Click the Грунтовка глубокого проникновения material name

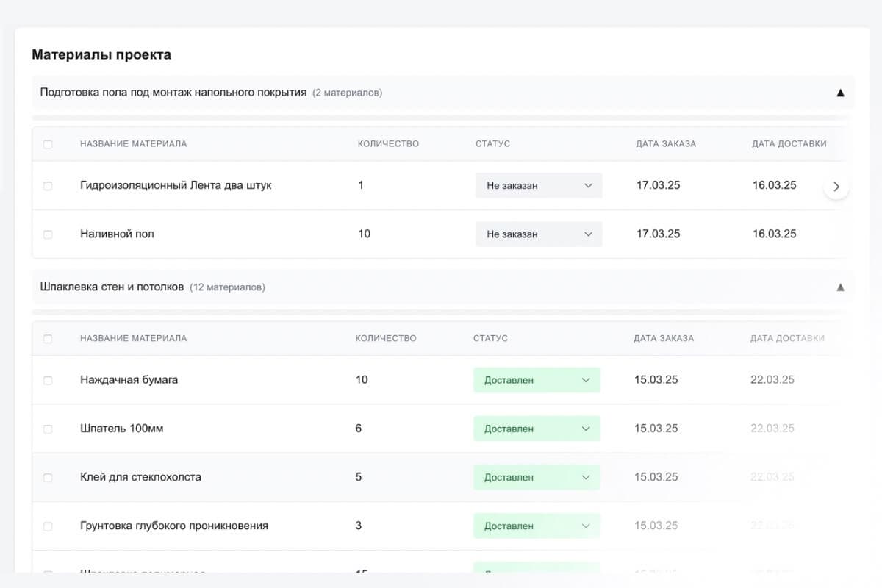[173, 526]
